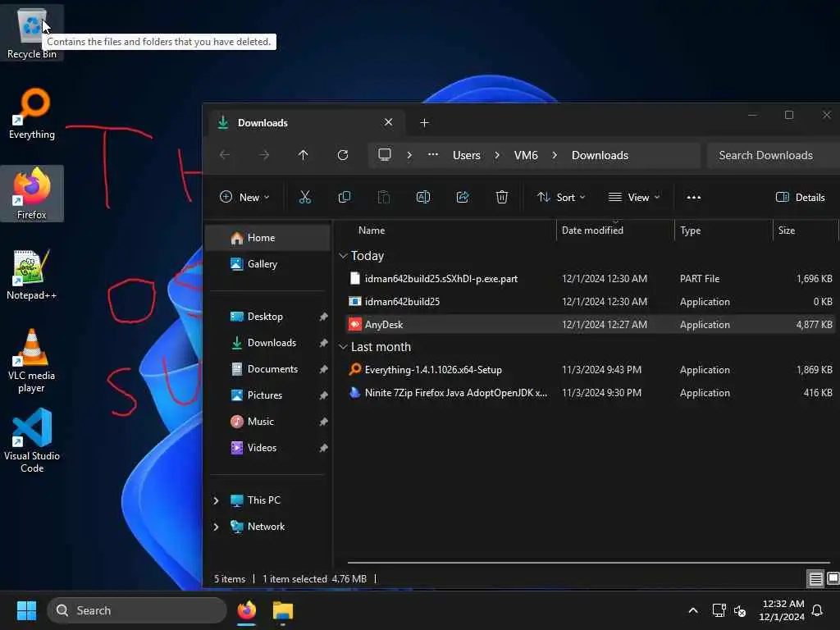Select Firefox desktop shortcut

pyautogui.click(x=32, y=194)
